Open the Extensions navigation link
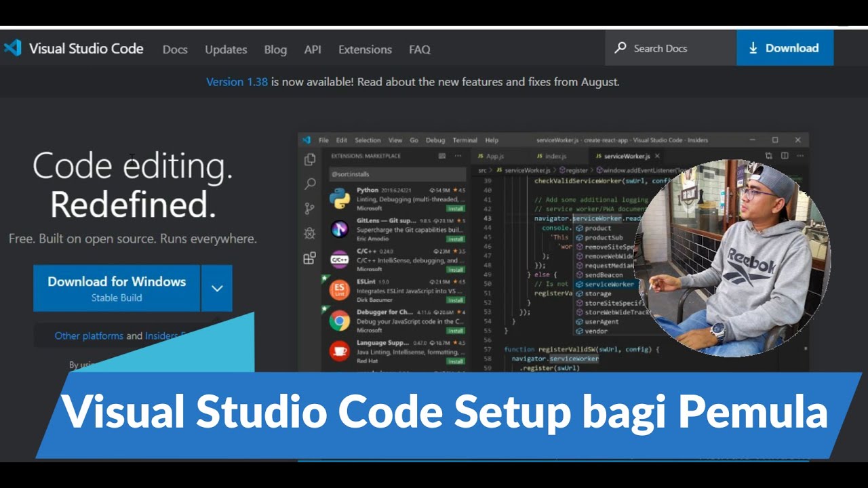 pos(365,49)
